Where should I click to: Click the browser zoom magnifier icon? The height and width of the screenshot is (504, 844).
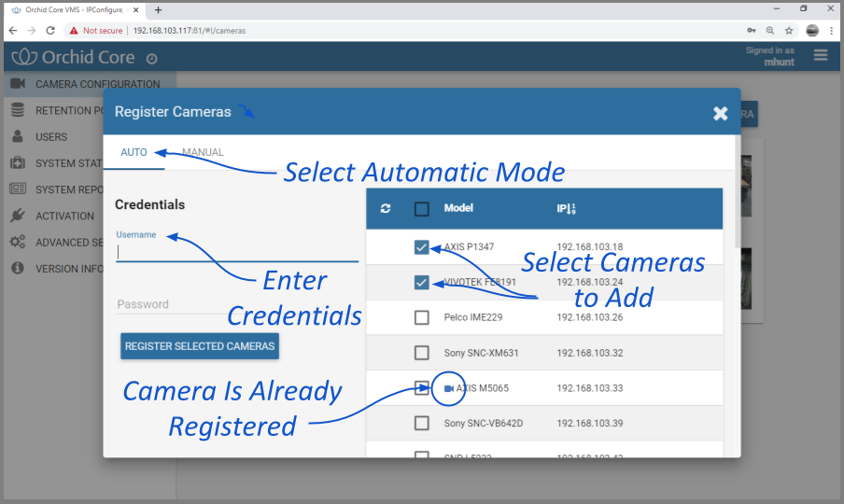770,31
